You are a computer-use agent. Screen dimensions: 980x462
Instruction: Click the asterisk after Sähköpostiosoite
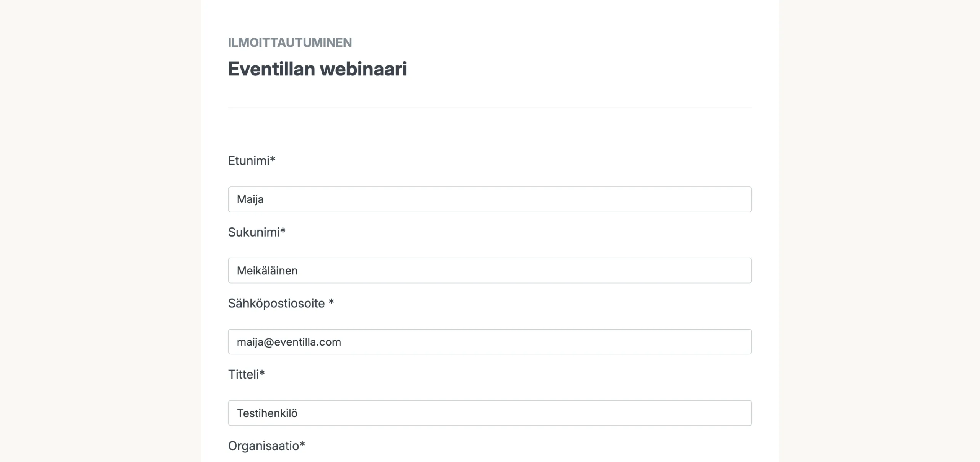(332, 302)
